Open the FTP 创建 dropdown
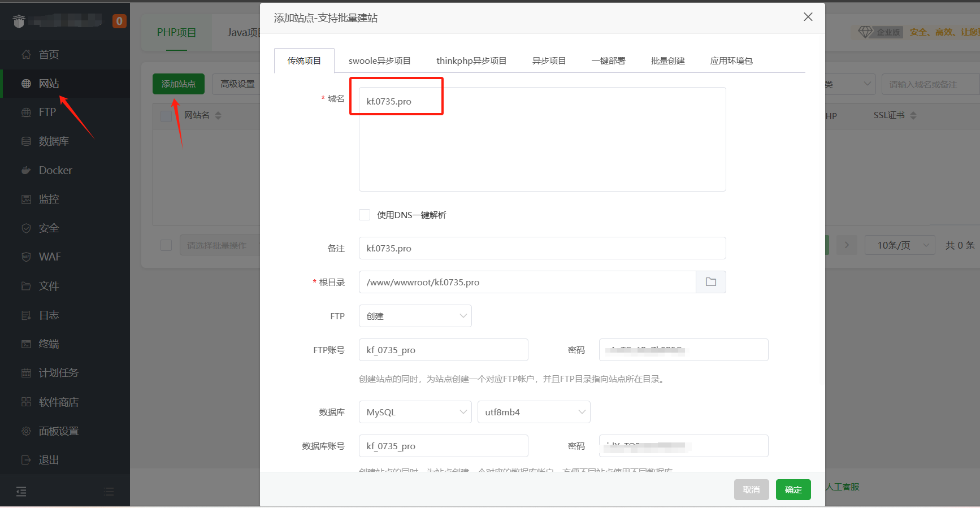The height and width of the screenshot is (508, 980). point(415,316)
